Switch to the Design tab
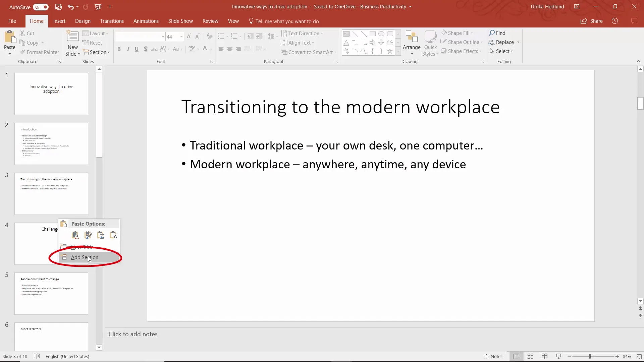This screenshot has width=644, height=362. (83, 21)
